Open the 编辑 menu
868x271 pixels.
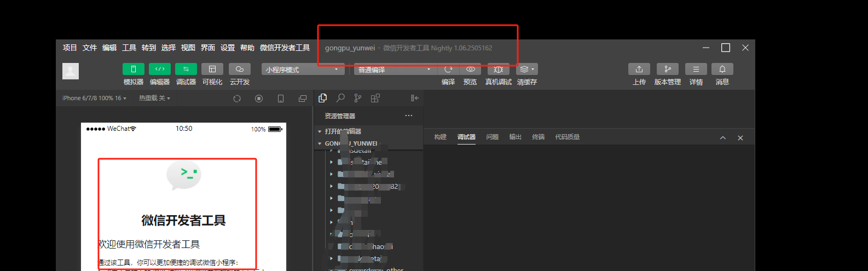(109, 48)
